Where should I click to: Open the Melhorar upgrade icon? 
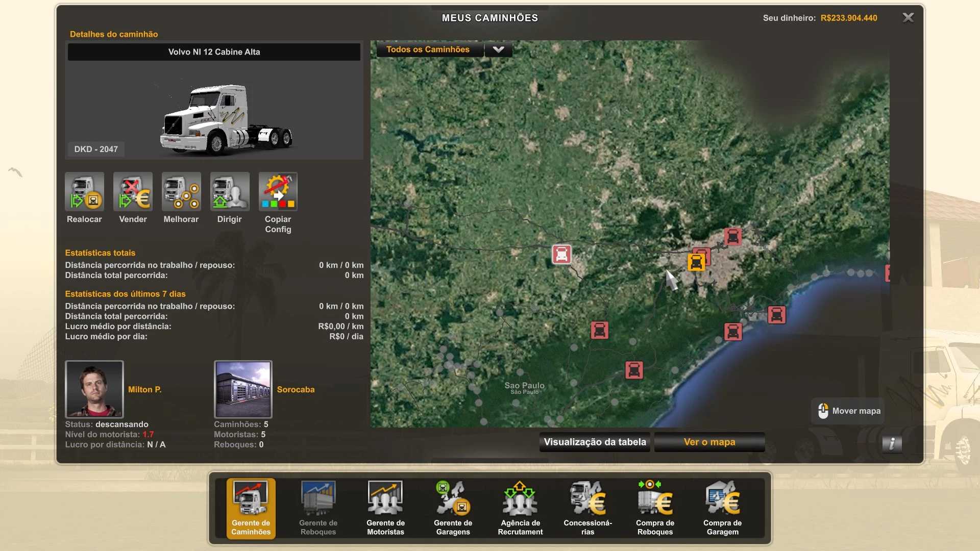pos(181,192)
